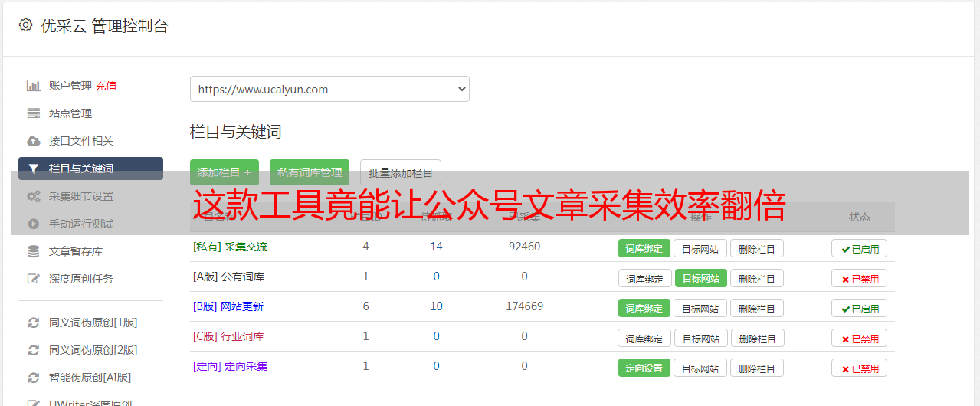This screenshot has height=406, width=980.
Task: Click 词库绑定 for 采集交流 row
Action: click(644, 248)
